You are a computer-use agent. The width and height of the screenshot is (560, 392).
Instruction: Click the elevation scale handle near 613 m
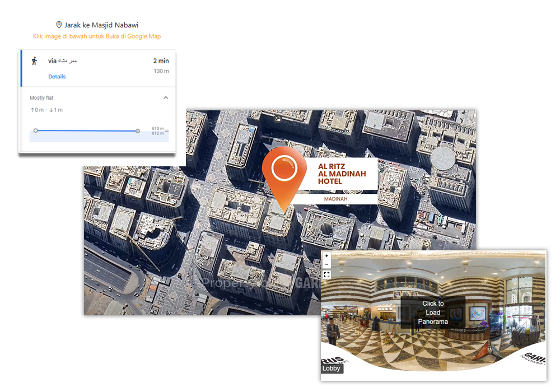[x=166, y=131]
